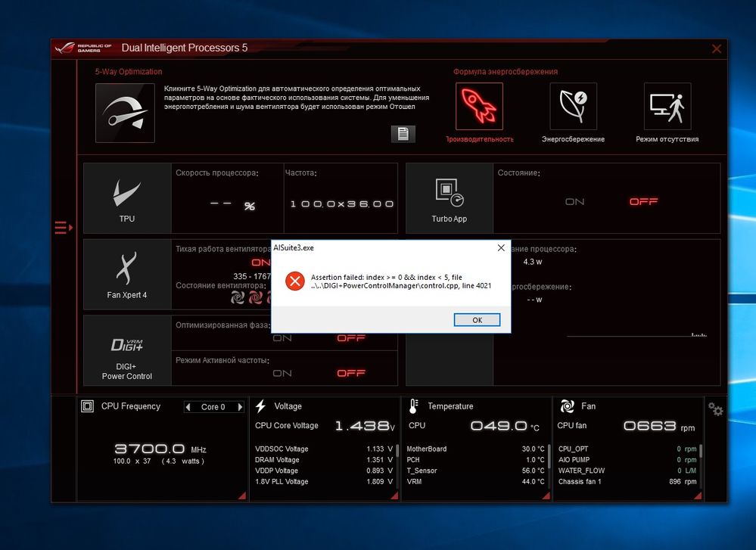This screenshot has width=756, height=550.
Task: Select the Производительность rocket mode
Action: click(479, 106)
